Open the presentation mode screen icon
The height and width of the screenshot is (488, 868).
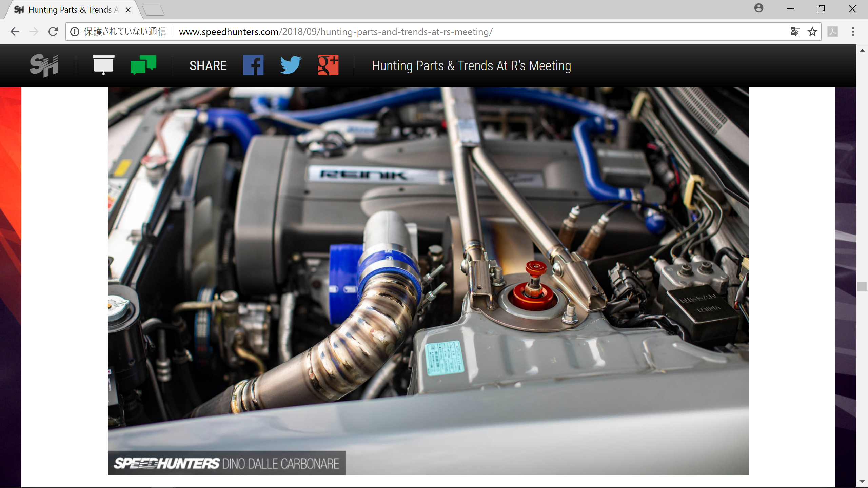point(103,64)
